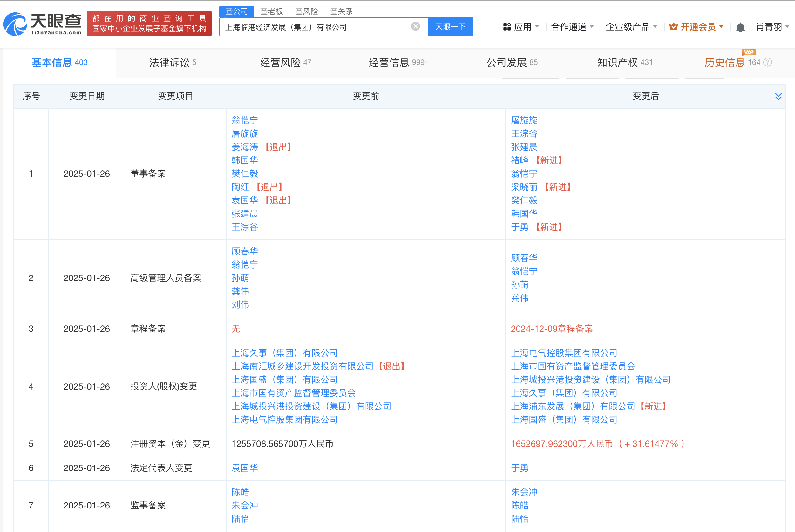Viewport: 795px width, 532px height.
Task: Open the TianYanCha logo home page
Action: tap(42, 24)
